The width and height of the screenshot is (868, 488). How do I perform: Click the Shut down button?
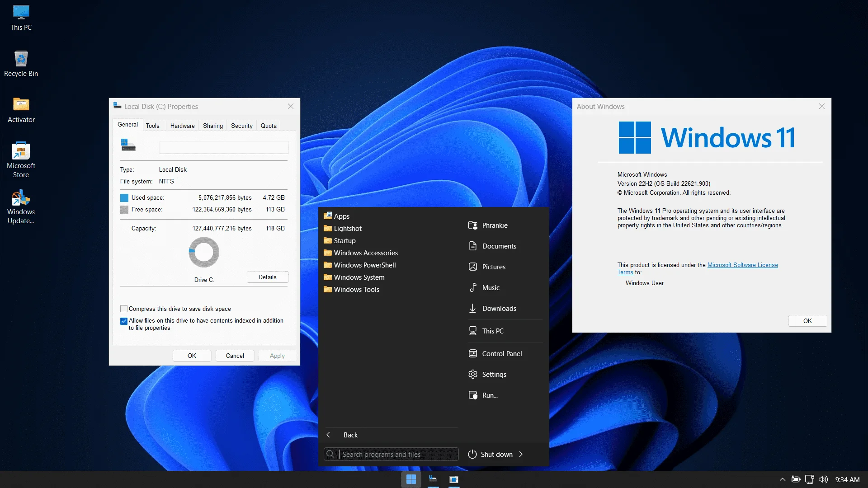[491, 455]
